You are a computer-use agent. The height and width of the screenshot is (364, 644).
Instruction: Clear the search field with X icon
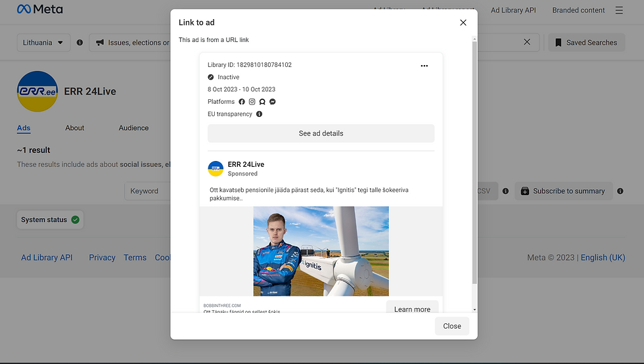[x=527, y=42]
